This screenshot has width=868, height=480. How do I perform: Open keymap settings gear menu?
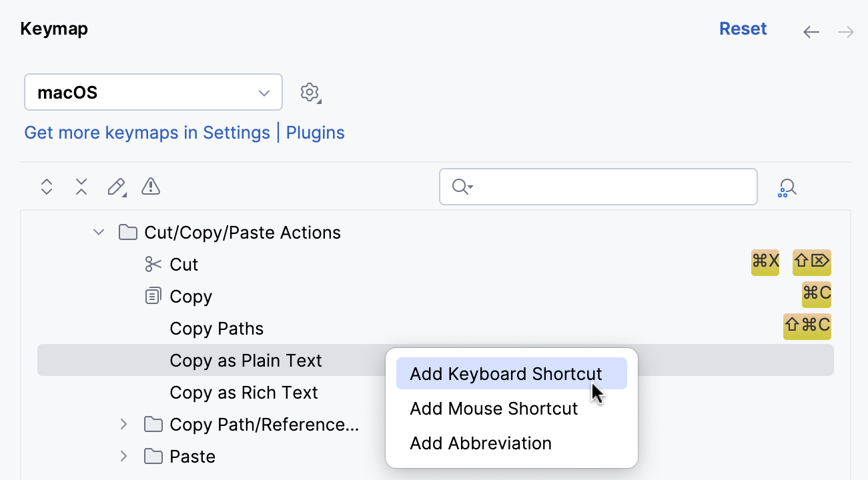310,92
